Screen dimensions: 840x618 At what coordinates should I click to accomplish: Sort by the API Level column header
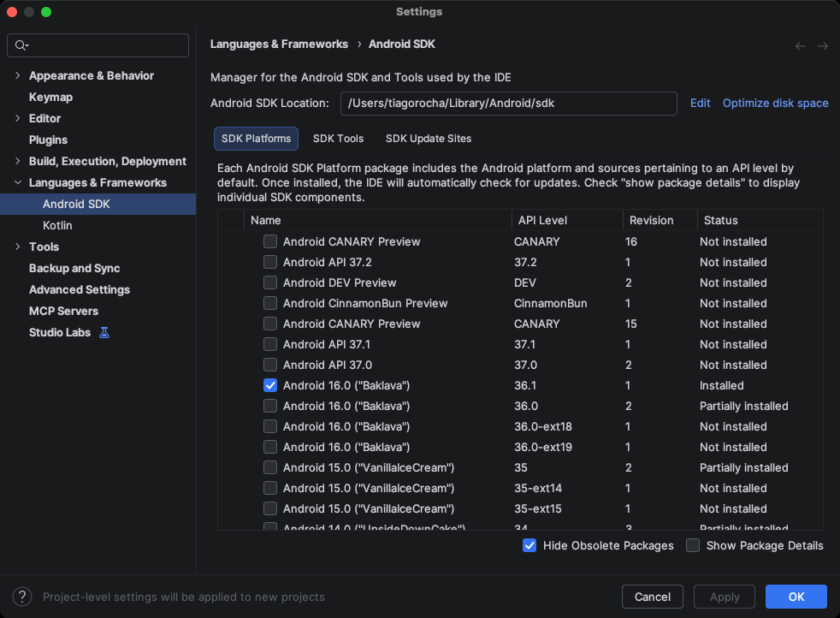[567, 220]
